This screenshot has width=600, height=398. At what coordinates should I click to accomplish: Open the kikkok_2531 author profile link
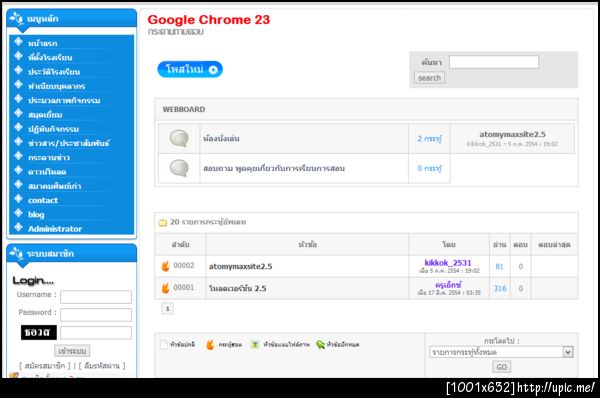pos(448,263)
